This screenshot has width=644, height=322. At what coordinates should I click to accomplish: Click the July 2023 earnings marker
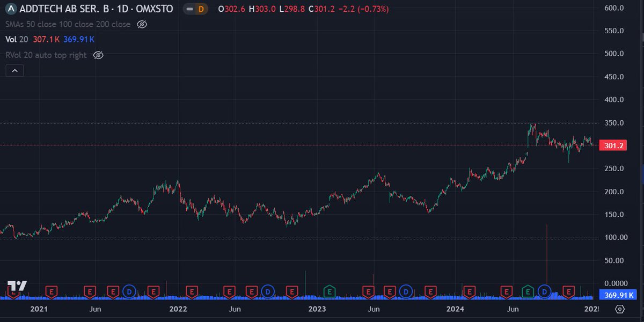tap(390, 291)
